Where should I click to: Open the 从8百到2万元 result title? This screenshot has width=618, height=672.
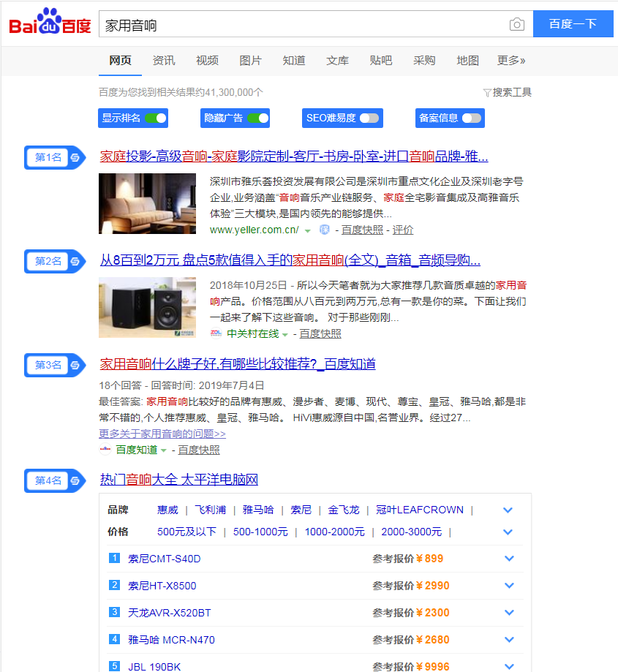point(290,260)
